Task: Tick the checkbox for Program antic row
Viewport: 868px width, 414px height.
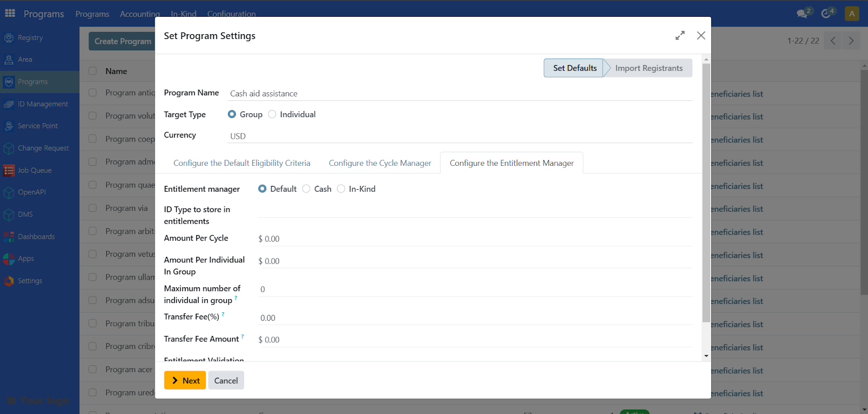Action: (93, 93)
